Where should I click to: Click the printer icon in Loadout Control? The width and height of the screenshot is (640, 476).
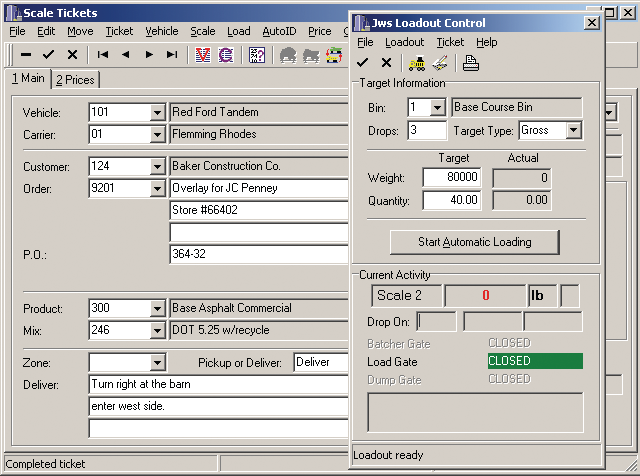471,63
